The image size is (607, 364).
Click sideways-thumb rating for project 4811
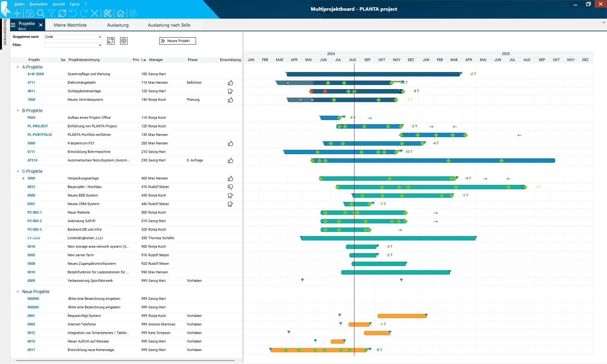(x=230, y=91)
